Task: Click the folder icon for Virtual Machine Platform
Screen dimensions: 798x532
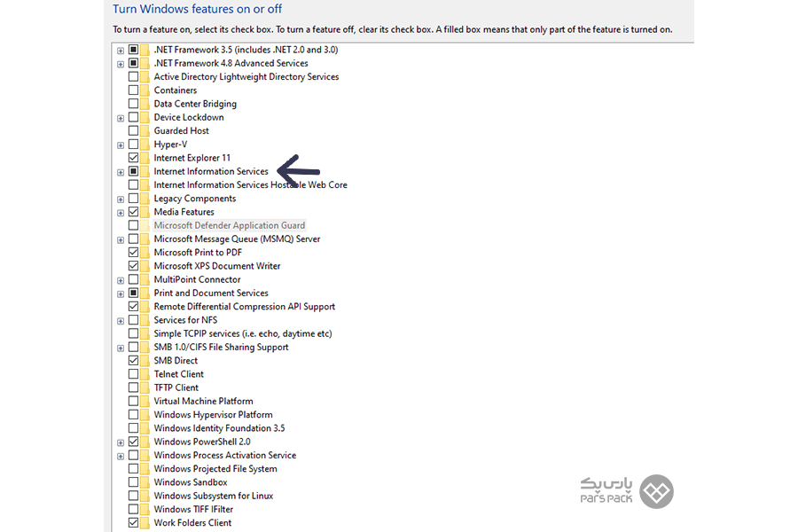Action: pos(145,401)
